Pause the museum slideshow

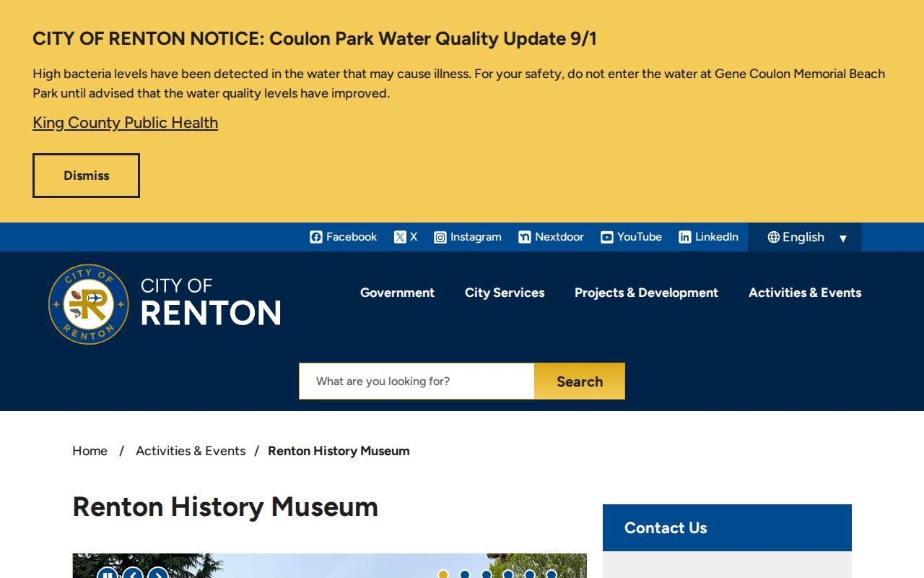point(108,574)
